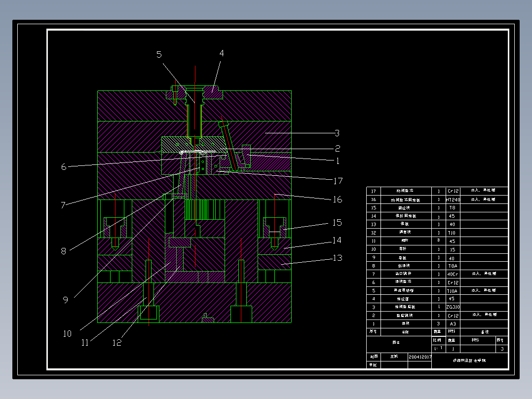
Task: Click callout number 10 below the drawing
Action: pyautogui.click(x=67, y=334)
